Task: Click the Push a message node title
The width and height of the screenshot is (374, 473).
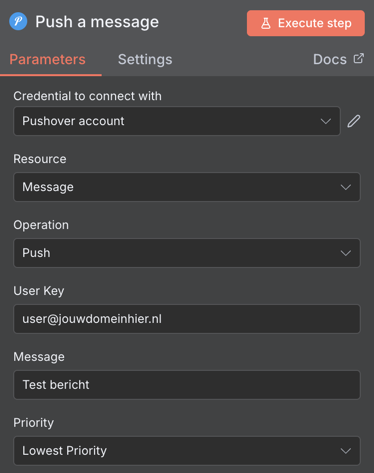Action: click(97, 22)
